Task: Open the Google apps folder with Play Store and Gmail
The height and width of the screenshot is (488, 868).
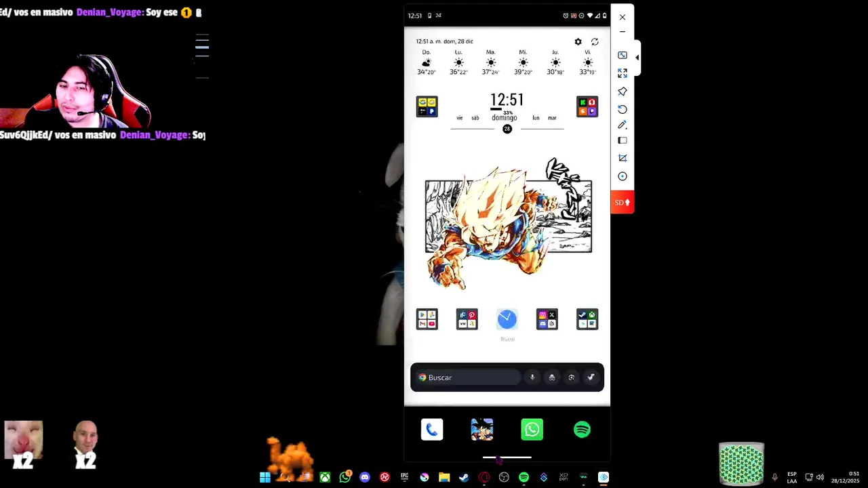Action: coord(427,319)
